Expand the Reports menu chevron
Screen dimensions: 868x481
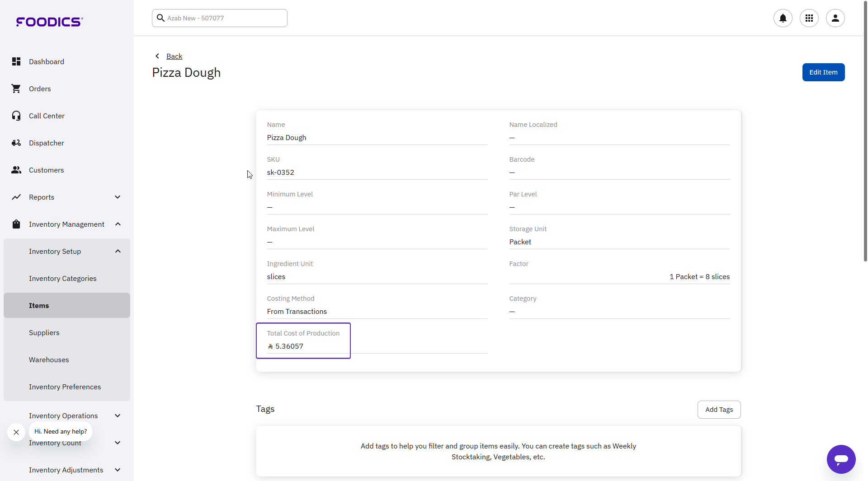click(118, 197)
